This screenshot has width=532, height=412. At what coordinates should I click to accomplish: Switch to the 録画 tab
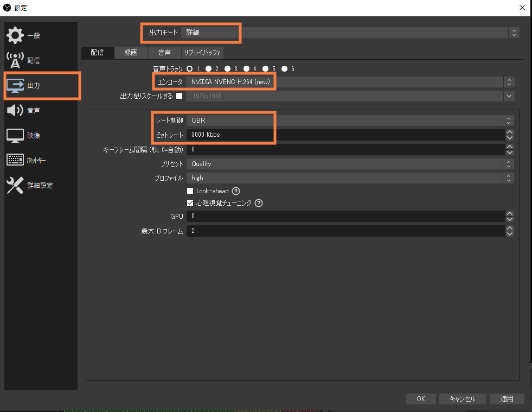pos(131,53)
